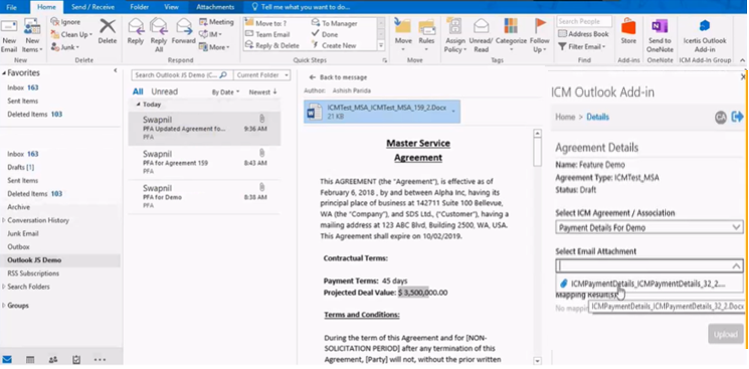Open the Clean Up menu

point(71,34)
